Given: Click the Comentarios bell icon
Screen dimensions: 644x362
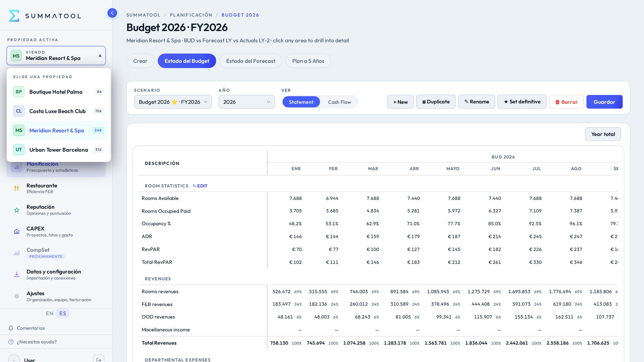Looking at the screenshot, I should (x=11, y=328).
